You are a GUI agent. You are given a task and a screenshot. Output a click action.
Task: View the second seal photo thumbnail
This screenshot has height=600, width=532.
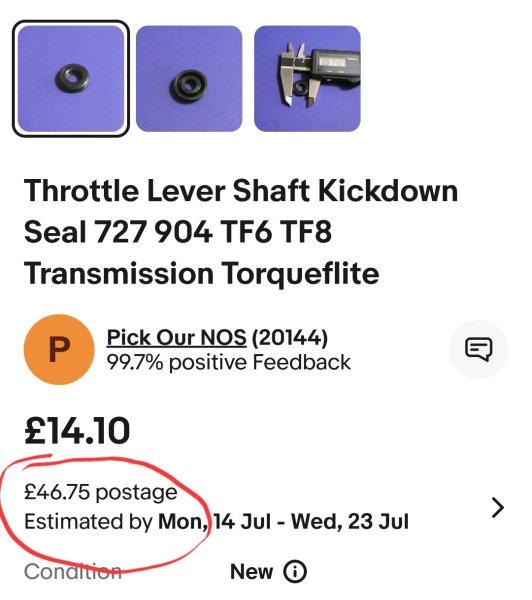coord(189,78)
